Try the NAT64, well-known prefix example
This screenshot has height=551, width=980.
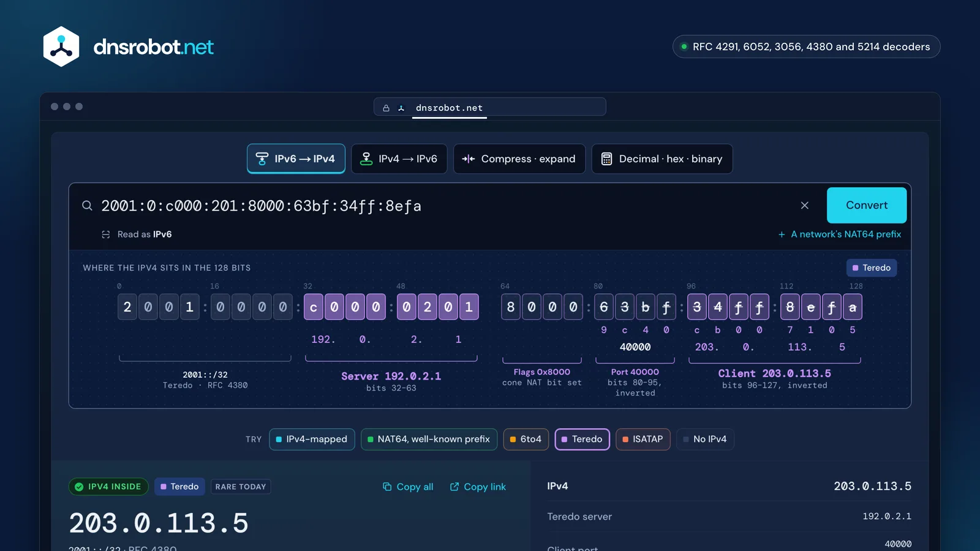pyautogui.click(x=429, y=439)
